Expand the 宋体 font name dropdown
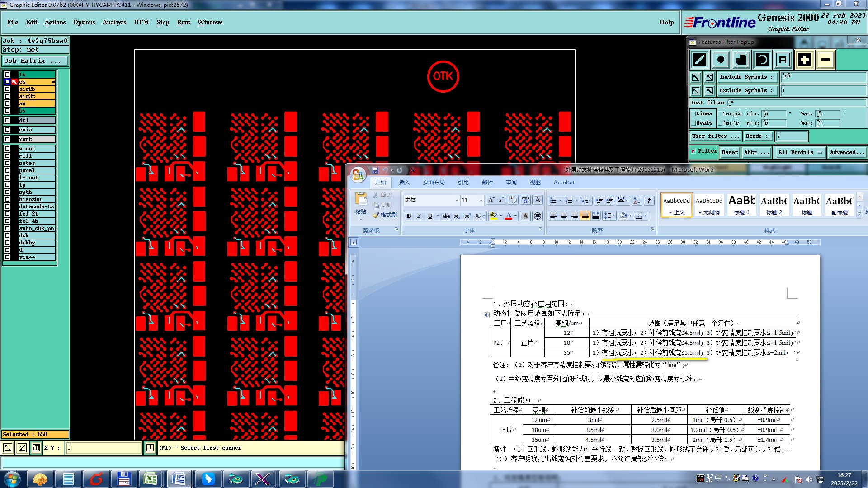The height and width of the screenshot is (488, 868). click(x=456, y=200)
